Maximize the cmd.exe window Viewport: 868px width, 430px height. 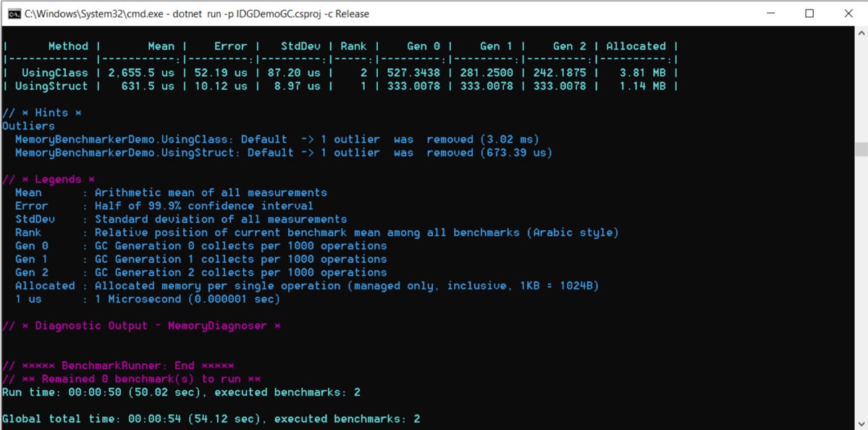(x=809, y=14)
